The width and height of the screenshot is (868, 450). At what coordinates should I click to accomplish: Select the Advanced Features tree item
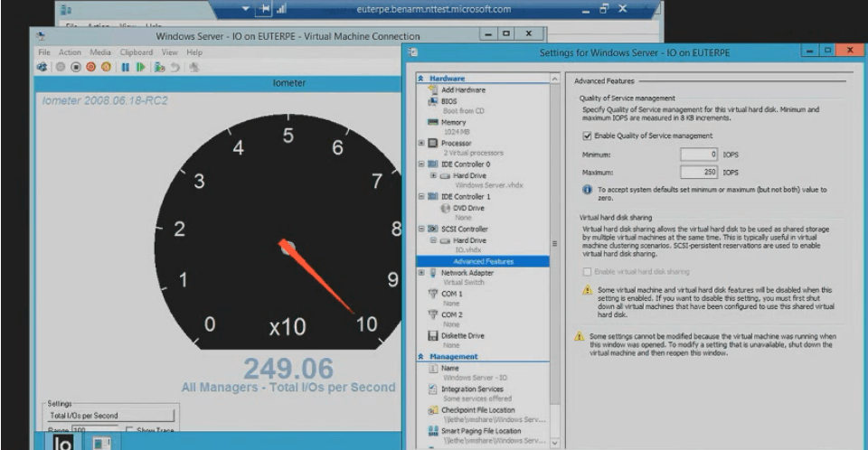[x=483, y=261]
